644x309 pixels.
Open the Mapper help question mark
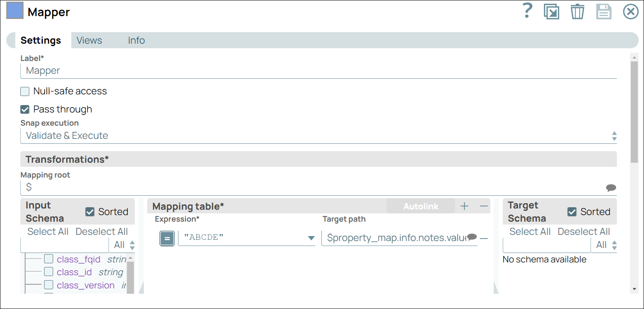pos(527,11)
